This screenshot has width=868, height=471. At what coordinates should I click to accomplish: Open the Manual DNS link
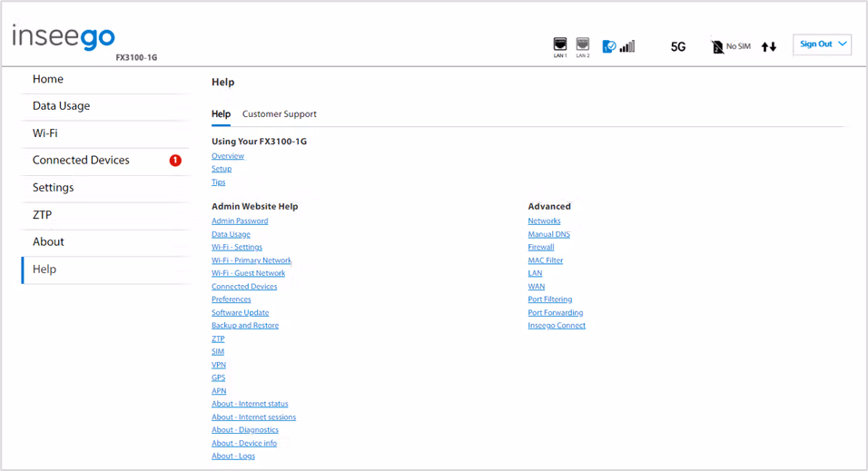tap(549, 234)
